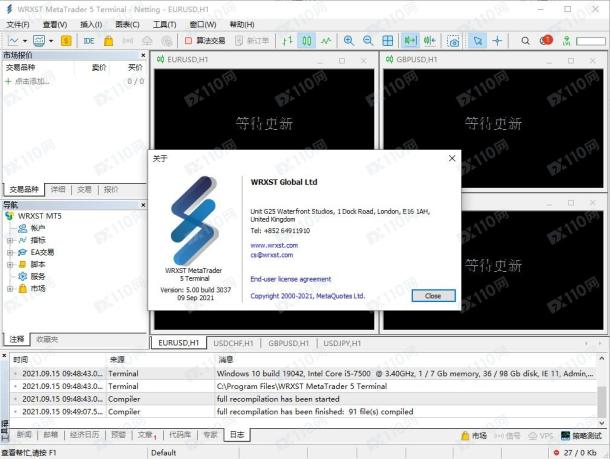This screenshot has width=610, height=459.
Task: Select the WRXST MT5 root in Navigator
Action: pos(33,216)
